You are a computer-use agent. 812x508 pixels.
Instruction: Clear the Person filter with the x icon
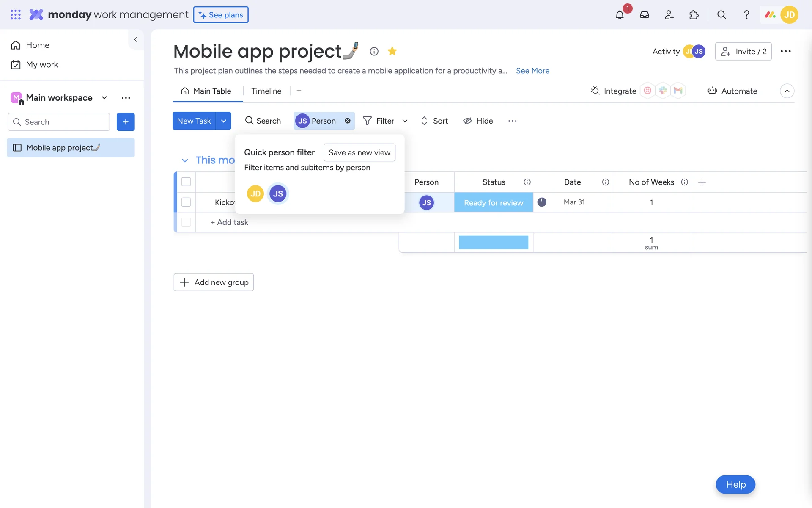coord(348,121)
